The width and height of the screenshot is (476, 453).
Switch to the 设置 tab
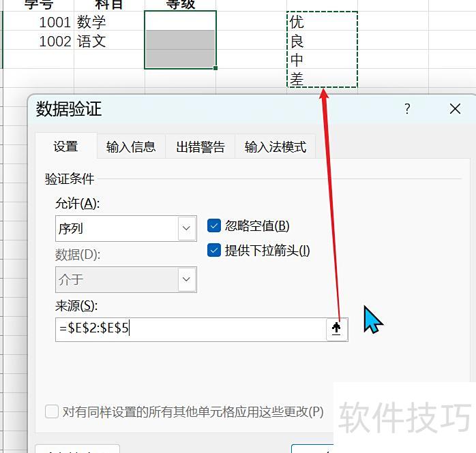click(66, 146)
